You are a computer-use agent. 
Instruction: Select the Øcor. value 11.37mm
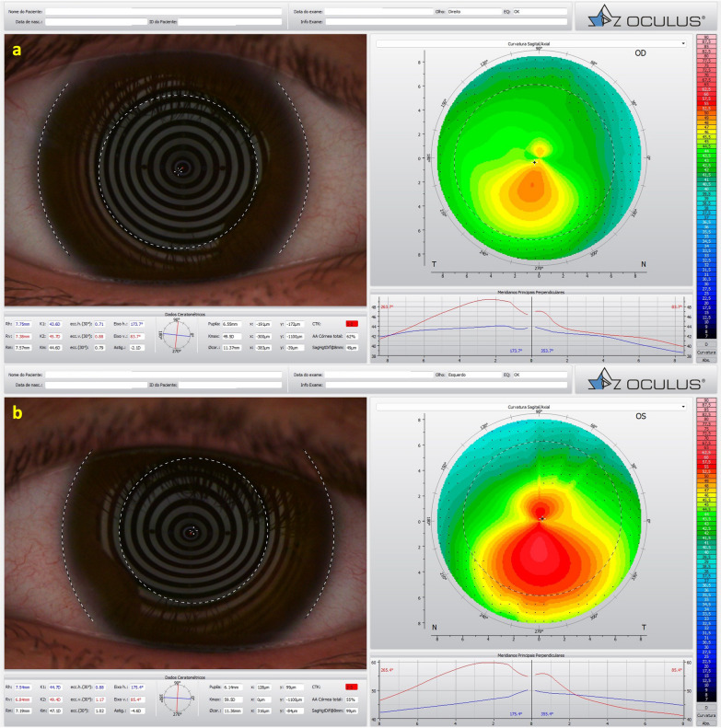coord(231,348)
